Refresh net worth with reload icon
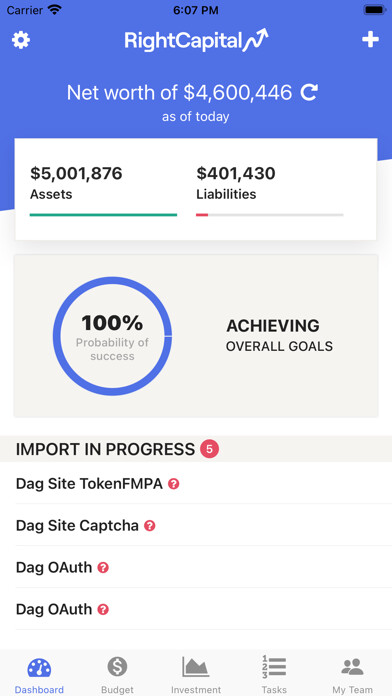The height and width of the screenshot is (696, 392). click(309, 92)
